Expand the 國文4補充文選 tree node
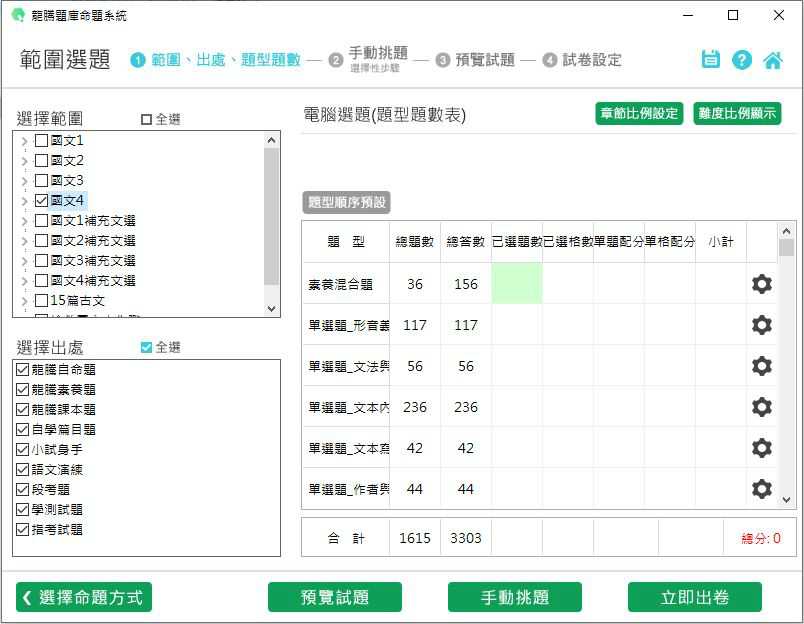804x624 pixels. (x=24, y=281)
